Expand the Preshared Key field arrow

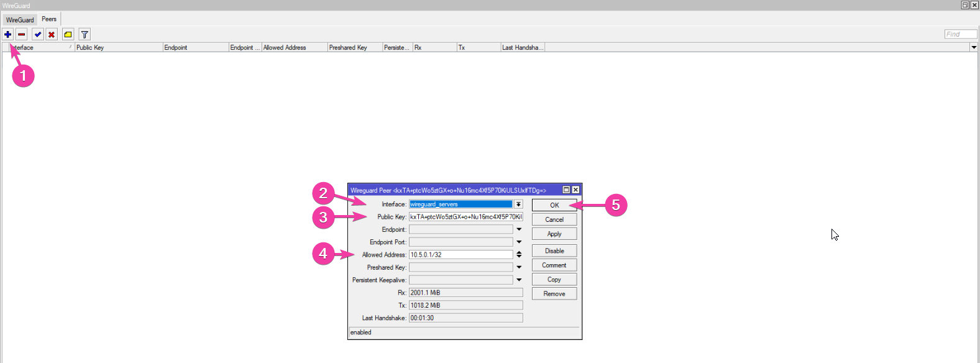[x=519, y=267]
